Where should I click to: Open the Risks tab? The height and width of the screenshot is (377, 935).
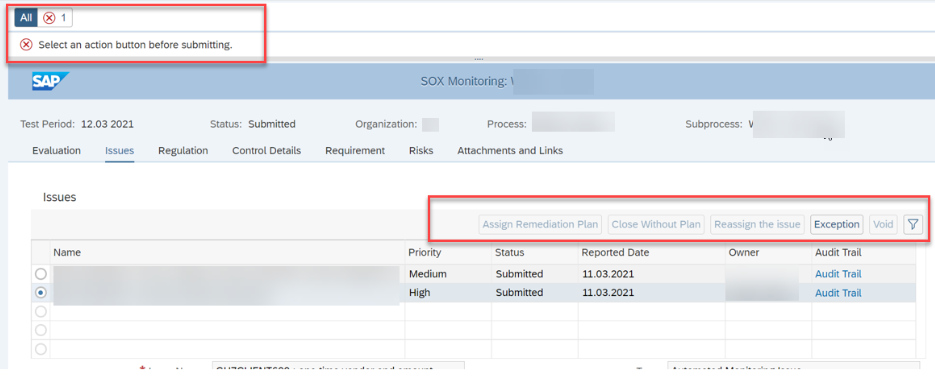pos(421,150)
